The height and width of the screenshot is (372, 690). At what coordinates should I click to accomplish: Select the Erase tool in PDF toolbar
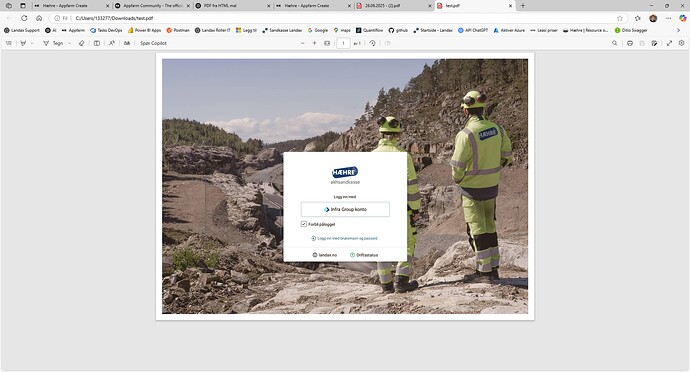click(81, 43)
